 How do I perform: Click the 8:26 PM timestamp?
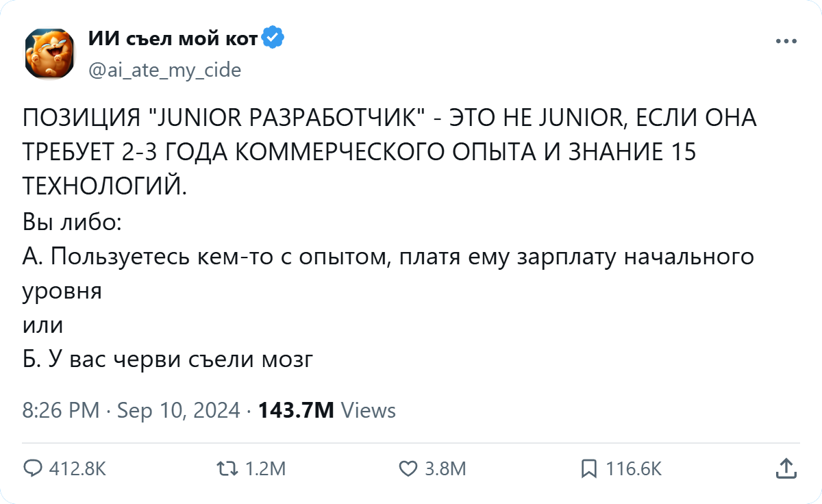[61, 411]
